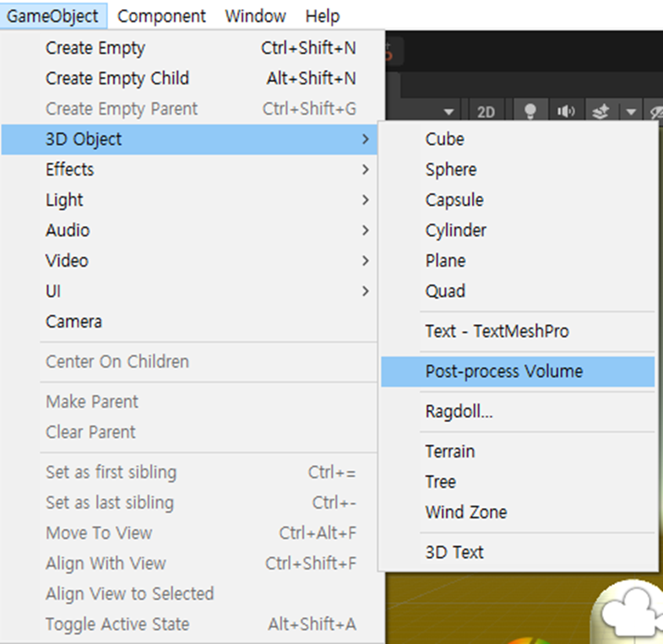Open shading mode dropdown arrow left of 2D
This screenshot has width=663, height=644.
[449, 112]
